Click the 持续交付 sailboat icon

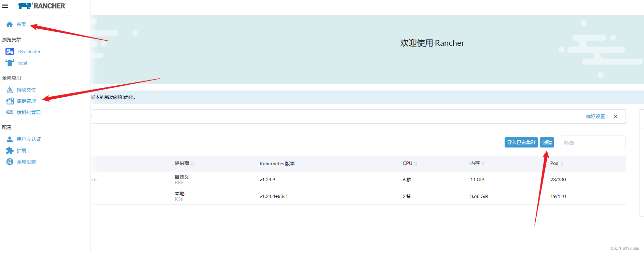pyautogui.click(x=10, y=90)
